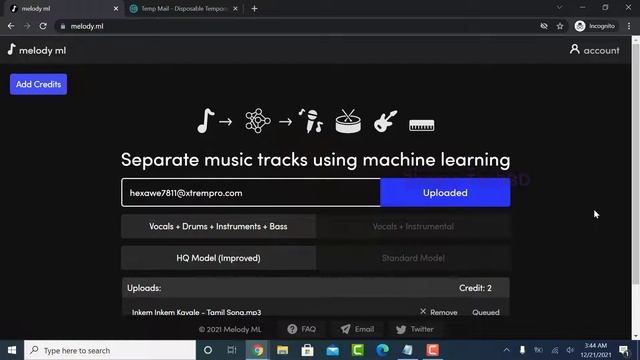Click the drum illustration icon

pos(348,121)
